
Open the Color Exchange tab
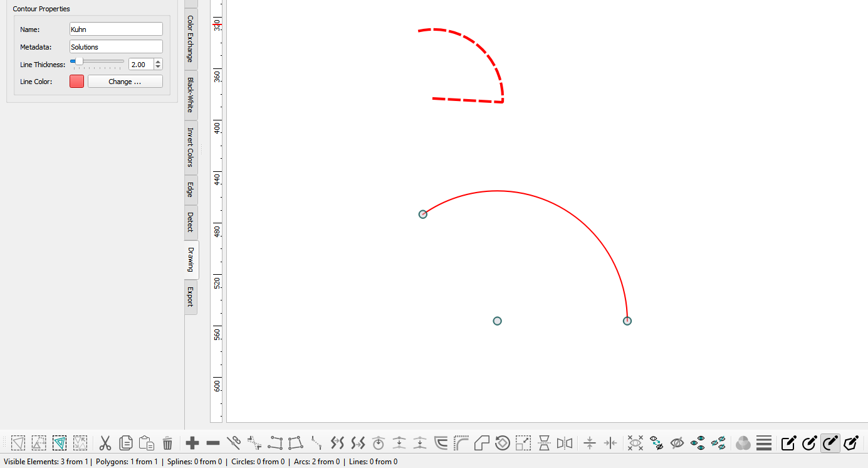click(191, 39)
